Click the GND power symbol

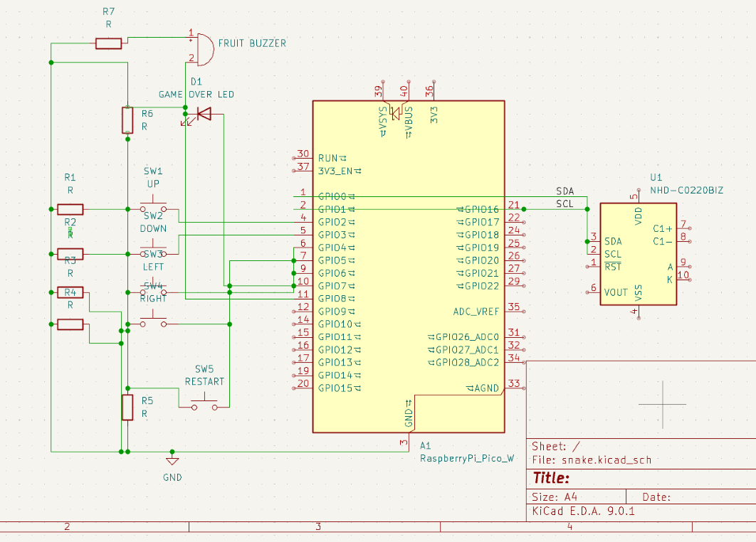pyautogui.click(x=172, y=459)
